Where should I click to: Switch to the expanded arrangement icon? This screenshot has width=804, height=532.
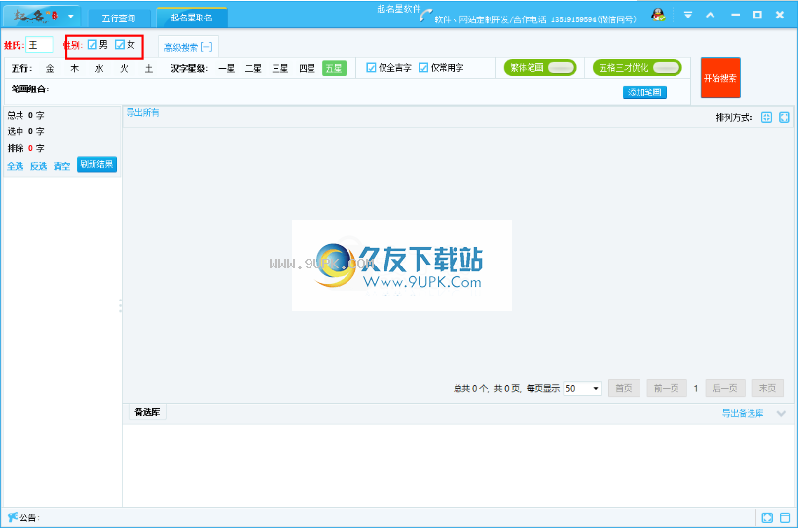pyautogui.click(x=784, y=117)
